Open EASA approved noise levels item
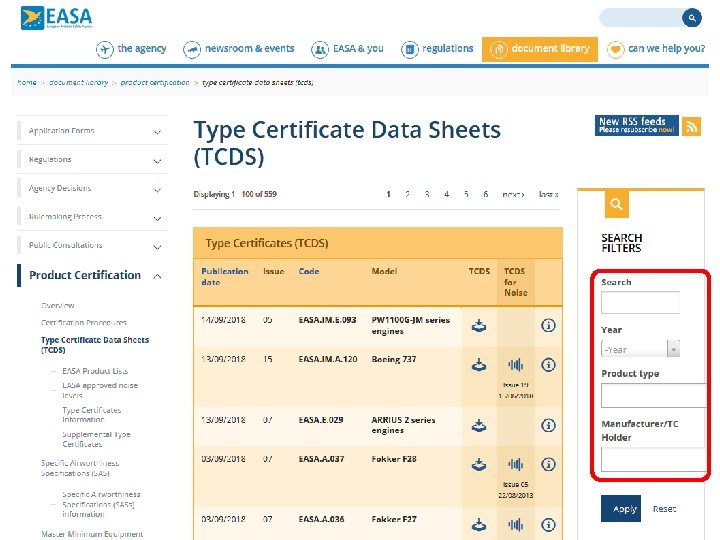 [x=100, y=390]
